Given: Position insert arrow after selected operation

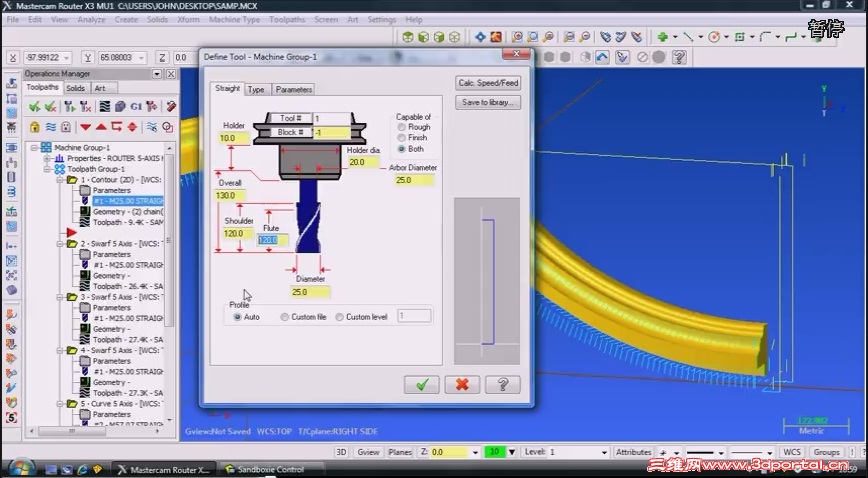Looking at the screenshot, I should 116,127.
